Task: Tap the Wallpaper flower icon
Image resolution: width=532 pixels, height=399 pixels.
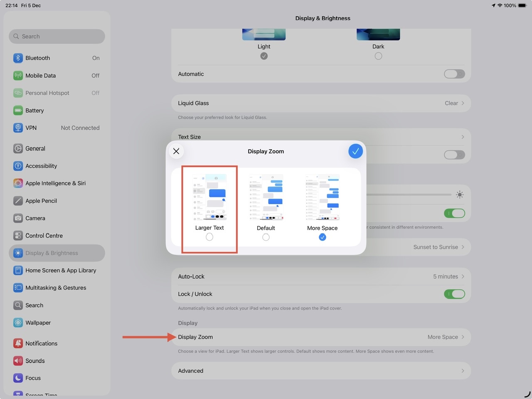Action: click(18, 323)
